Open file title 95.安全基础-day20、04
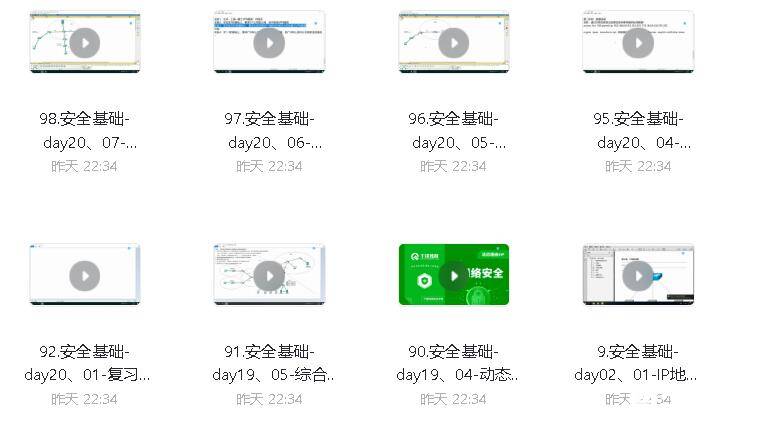The height and width of the screenshot is (436, 758). (639, 131)
